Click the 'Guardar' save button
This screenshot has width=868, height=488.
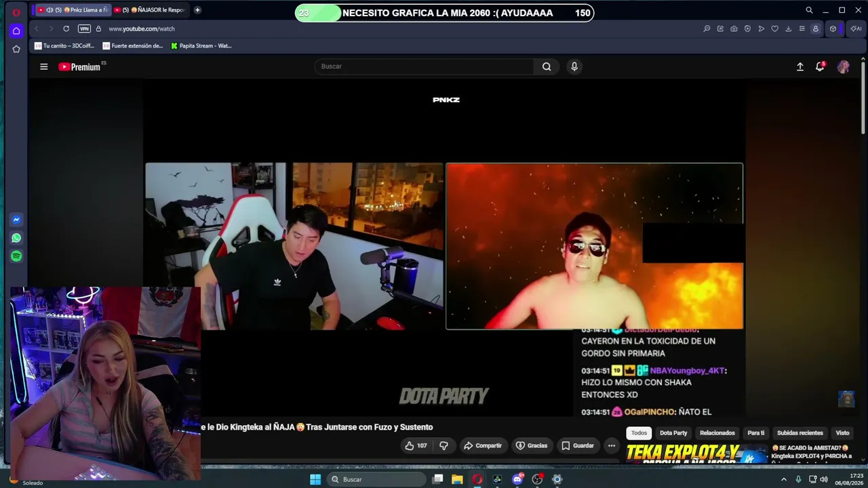pyautogui.click(x=578, y=445)
